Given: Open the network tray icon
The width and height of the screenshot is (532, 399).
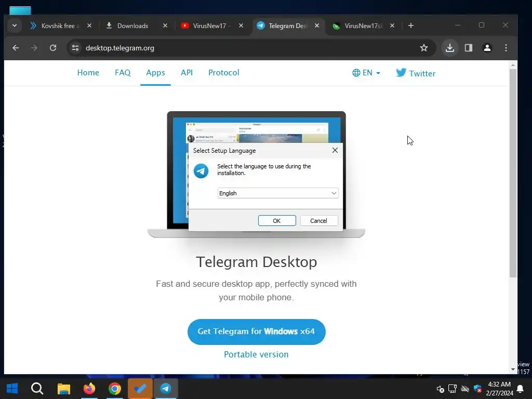Looking at the screenshot, I should click(x=453, y=389).
